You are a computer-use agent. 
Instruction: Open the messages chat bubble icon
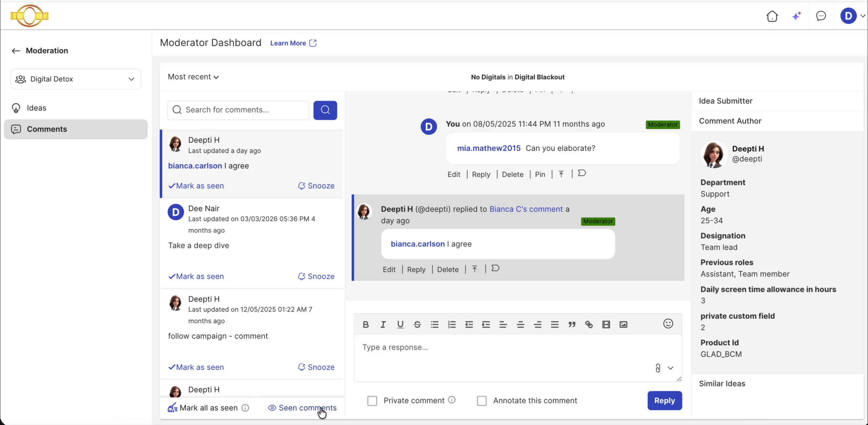pos(821,16)
